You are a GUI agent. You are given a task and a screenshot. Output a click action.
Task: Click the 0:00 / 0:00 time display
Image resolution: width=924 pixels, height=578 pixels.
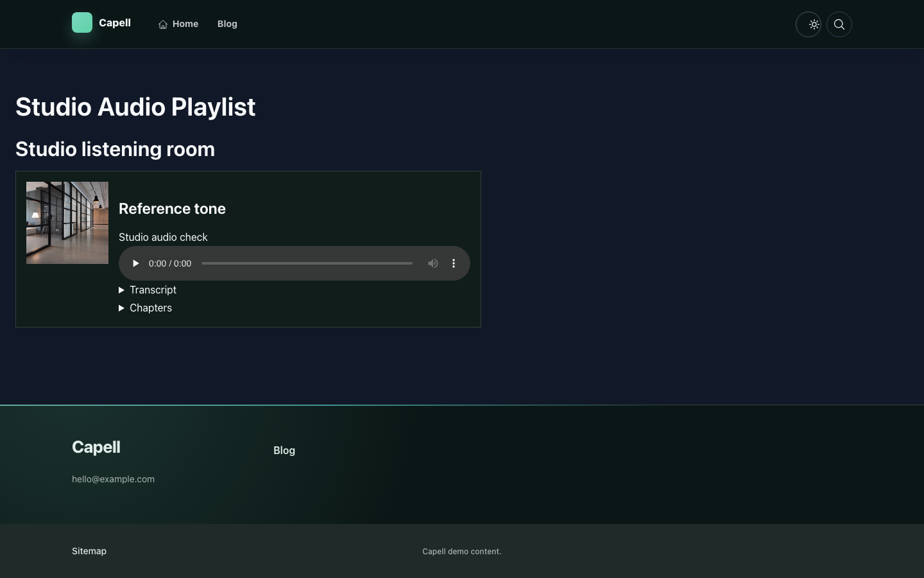tap(170, 263)
